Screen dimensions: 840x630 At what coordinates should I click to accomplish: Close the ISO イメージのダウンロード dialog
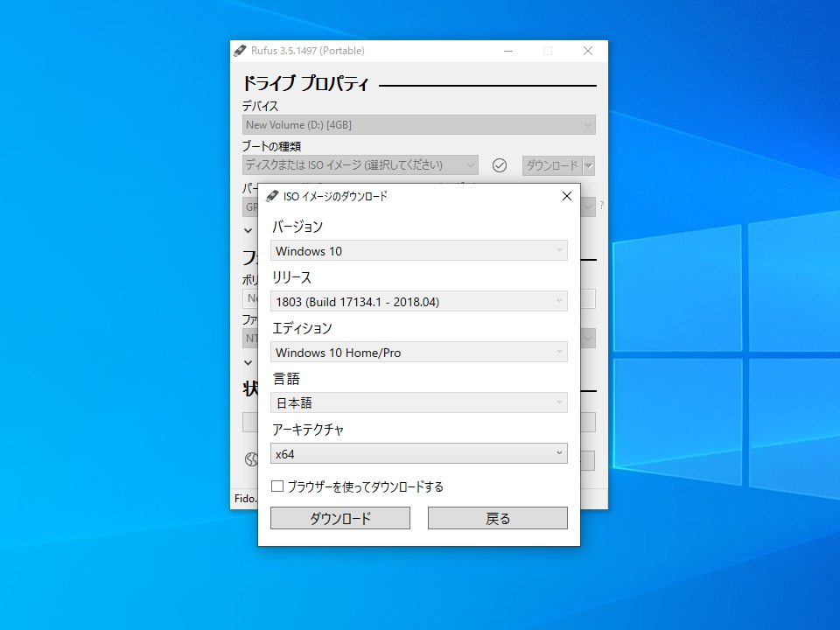pyautogui.click(x=566, y=196)
